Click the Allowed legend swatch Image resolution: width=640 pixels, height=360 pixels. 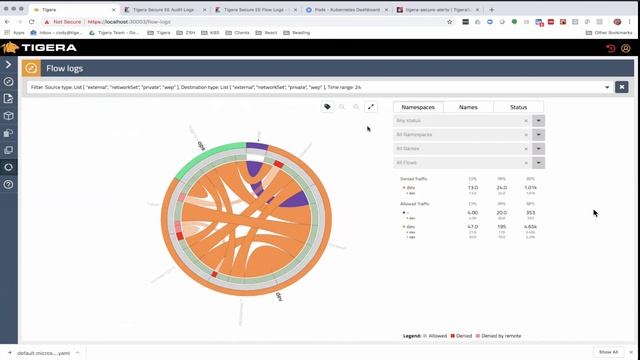[x=425, y=336]
